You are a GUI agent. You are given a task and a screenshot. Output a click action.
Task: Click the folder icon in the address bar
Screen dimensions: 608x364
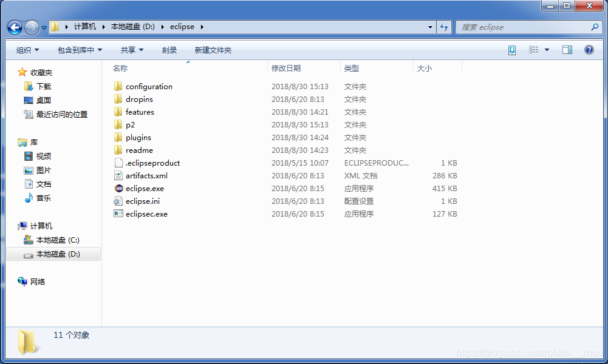pyautogui.click(x=55, y=27)
